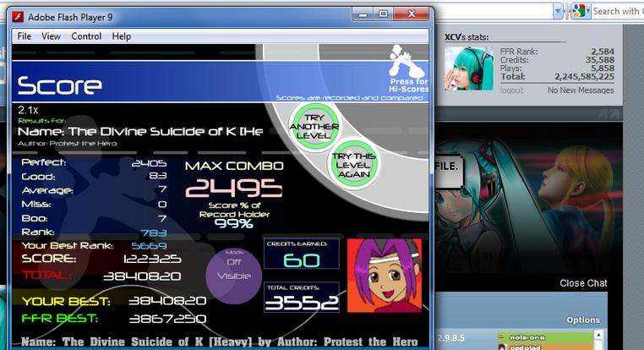Click XCV's profile avatar picture
Image resolution: width=644 pixels, height=350 pixels.
click(x=469, y=68)
